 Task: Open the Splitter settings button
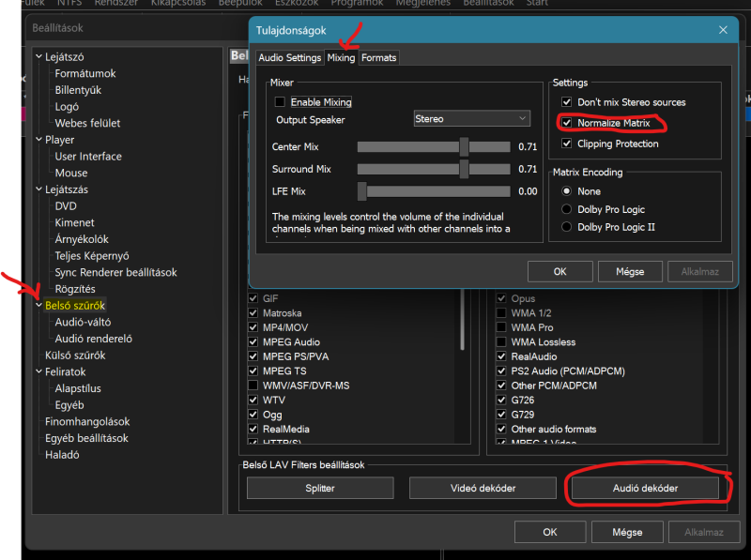(320, 488)
